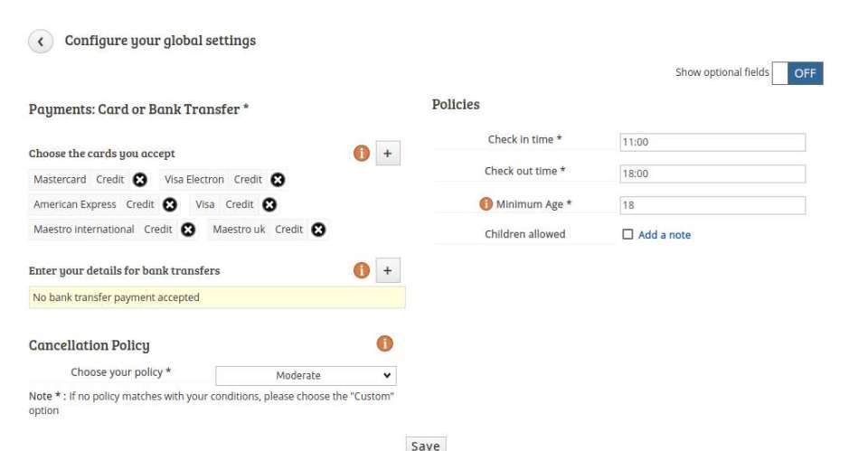Image resolution: width=868 pixels, height=451 pixels.
Task: Click the Cancellation Policy info icon
Action: point(385,343)
